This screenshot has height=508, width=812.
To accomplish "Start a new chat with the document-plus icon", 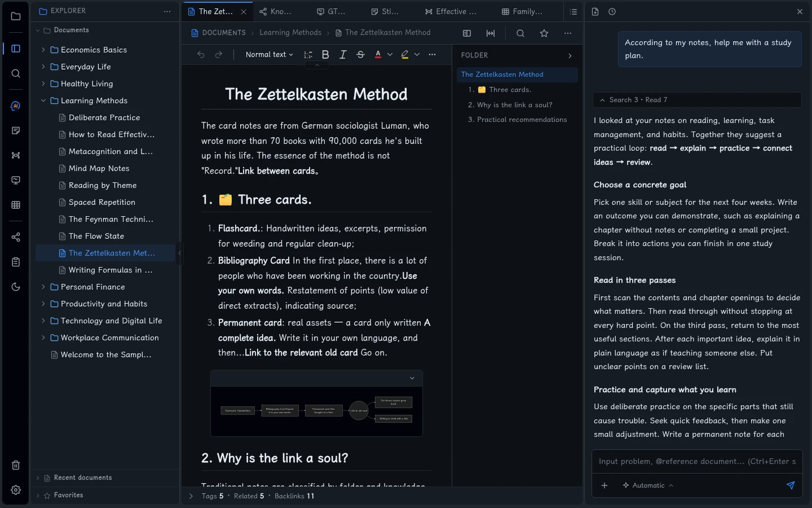I will point(595,12).
